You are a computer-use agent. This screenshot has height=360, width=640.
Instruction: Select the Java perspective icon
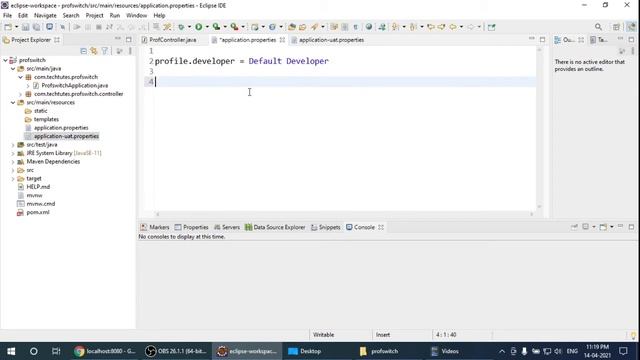pyautogui.click(x=631, y=27)
